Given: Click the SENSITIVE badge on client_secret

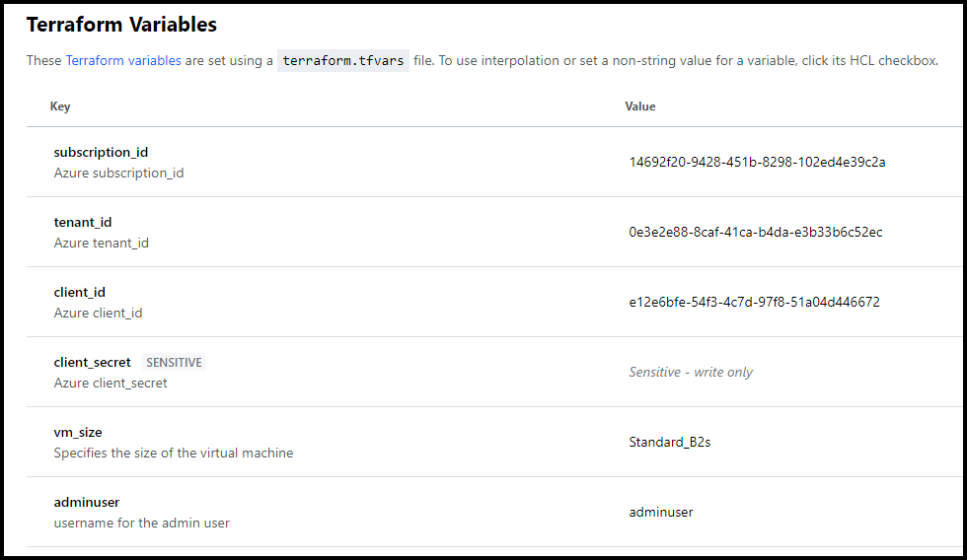Looking at the screenshot, I should [x=174, y=363].
